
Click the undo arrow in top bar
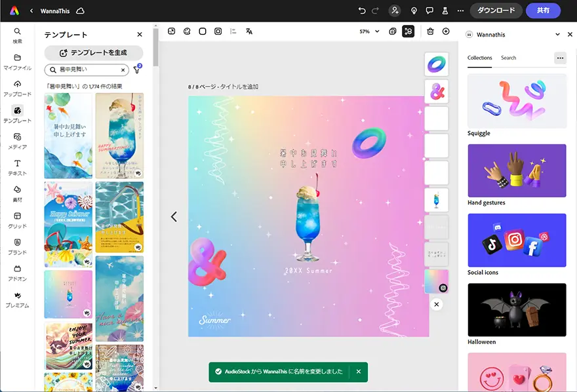[362, 10]
